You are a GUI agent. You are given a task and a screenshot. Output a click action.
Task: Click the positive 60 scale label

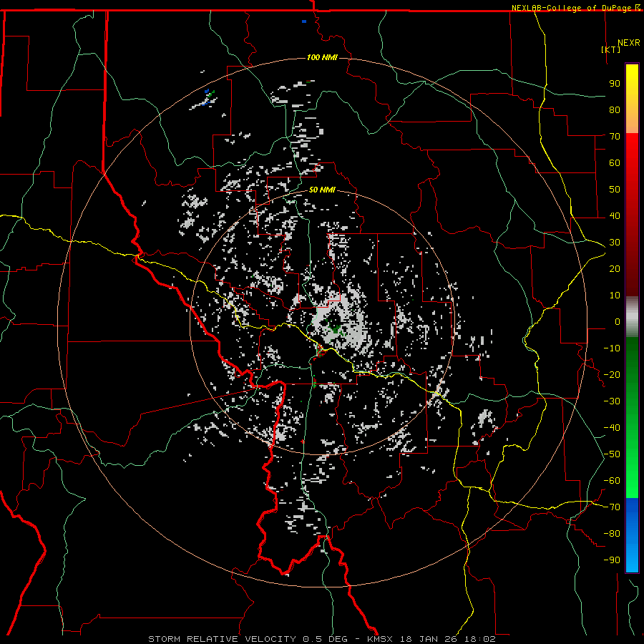tap(615, 162)
